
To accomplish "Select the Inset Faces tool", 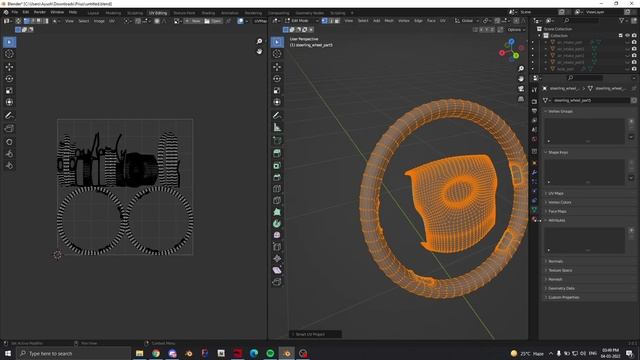I will pos(277,165).
